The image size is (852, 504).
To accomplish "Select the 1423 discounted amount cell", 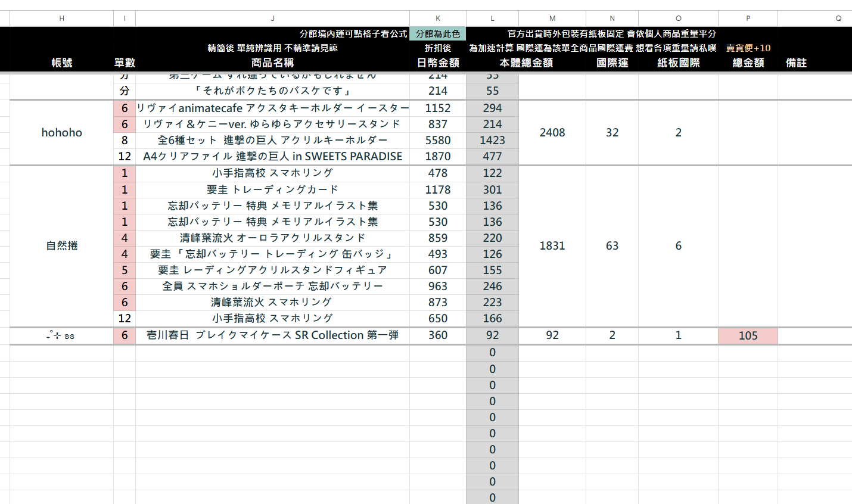I will (492, 140).
